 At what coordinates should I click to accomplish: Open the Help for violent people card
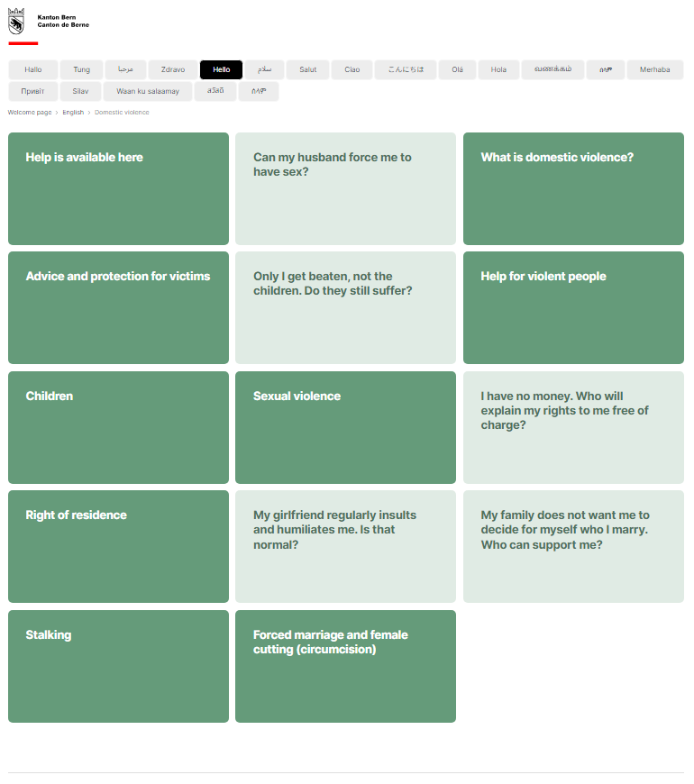573,307
